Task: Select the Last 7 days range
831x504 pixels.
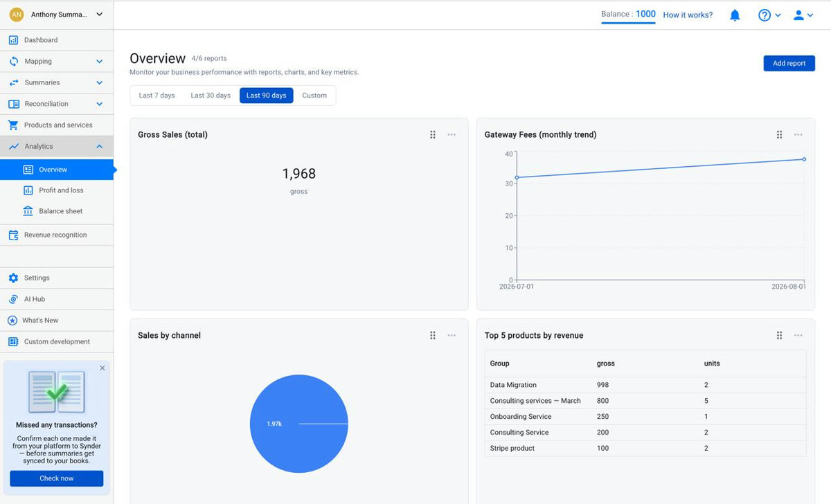Action: 157,96
